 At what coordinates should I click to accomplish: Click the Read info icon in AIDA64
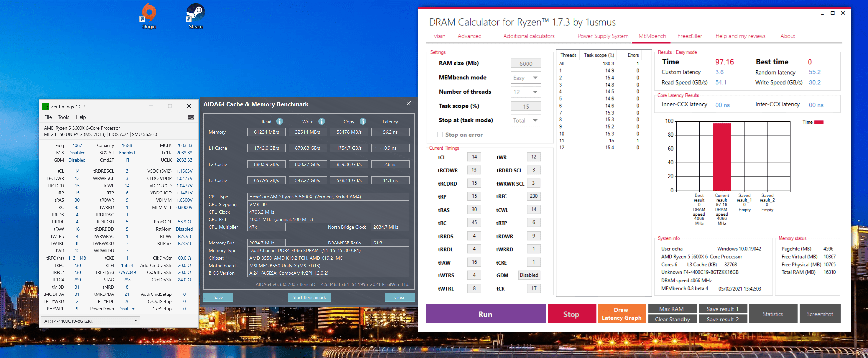click(x=279, y=121)
